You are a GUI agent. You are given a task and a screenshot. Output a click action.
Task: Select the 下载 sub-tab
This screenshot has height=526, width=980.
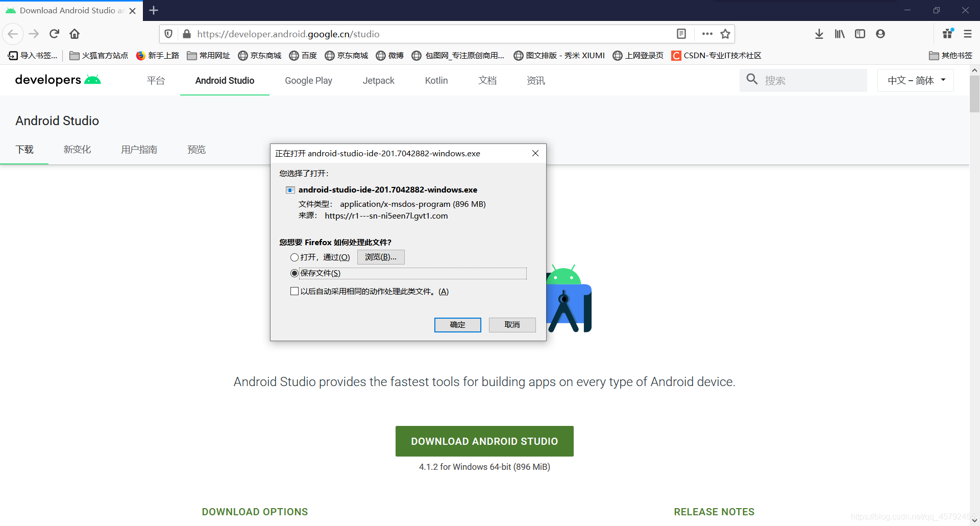24,150
